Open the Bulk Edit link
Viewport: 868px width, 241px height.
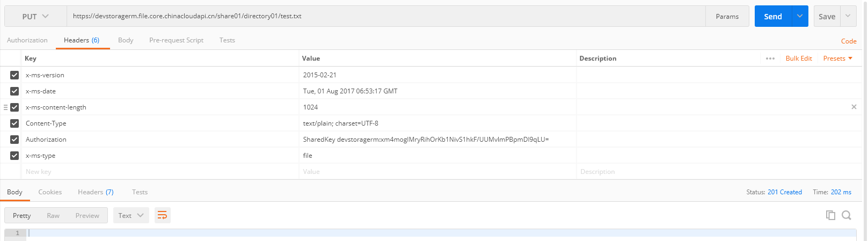click(799, 59)
